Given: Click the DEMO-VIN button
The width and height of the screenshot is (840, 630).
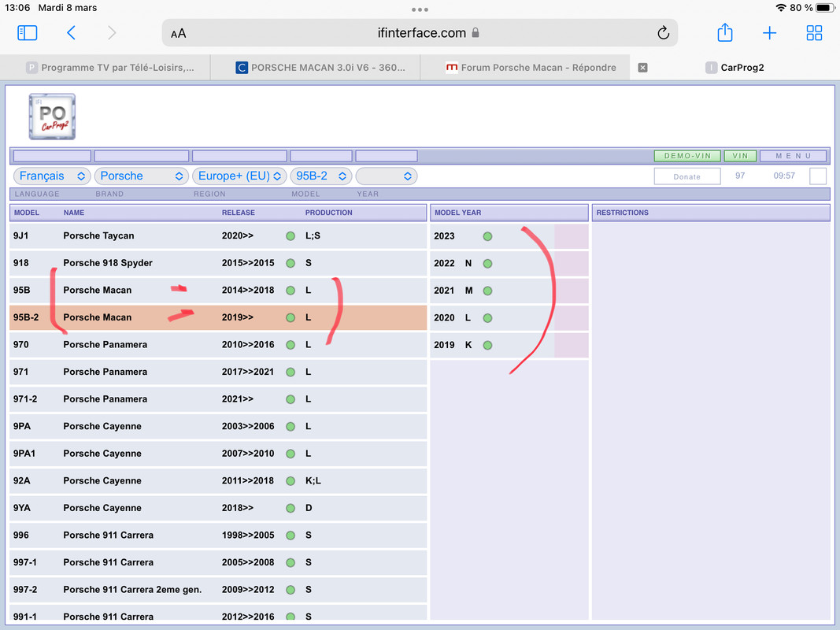Looking at the screenshot, I should coord(687,156).
